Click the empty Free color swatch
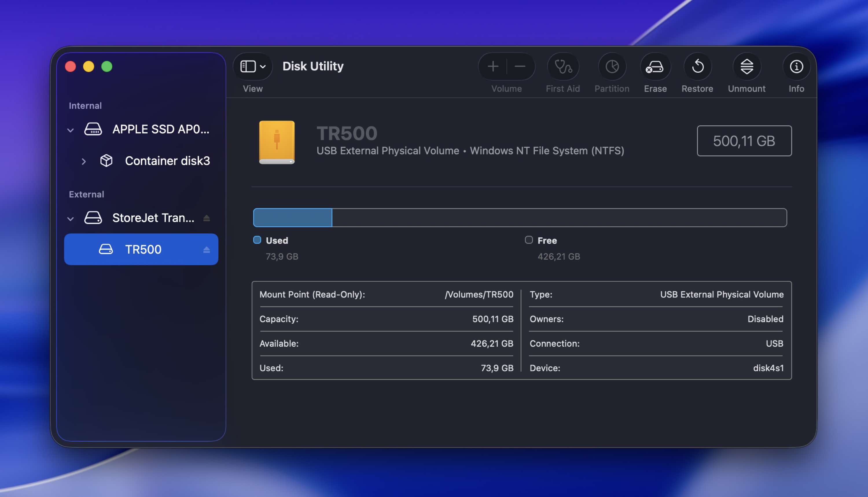The height and width of the screenshot is (497, 868). pyautogui.click(x=529, y=240)
